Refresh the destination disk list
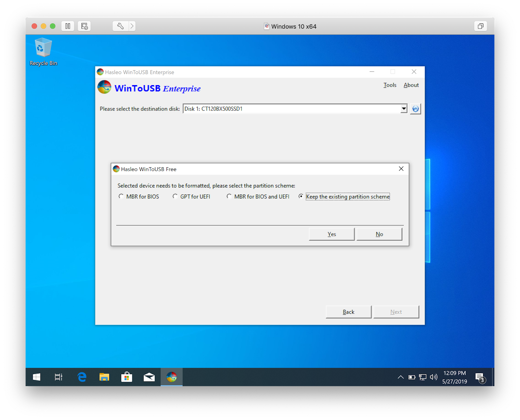Screen dimensions: 520x420 [415, 109]
